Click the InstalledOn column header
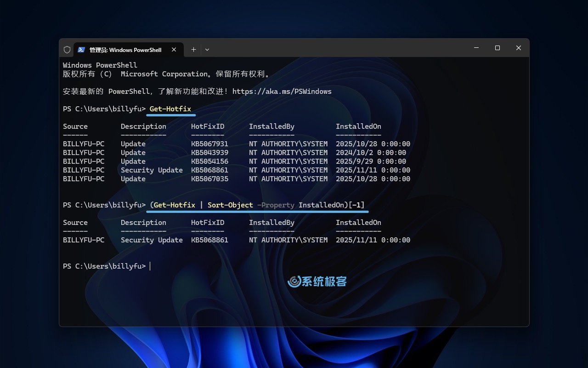The width and height of the screenshot is (588, 368). (x=358, y=222)
